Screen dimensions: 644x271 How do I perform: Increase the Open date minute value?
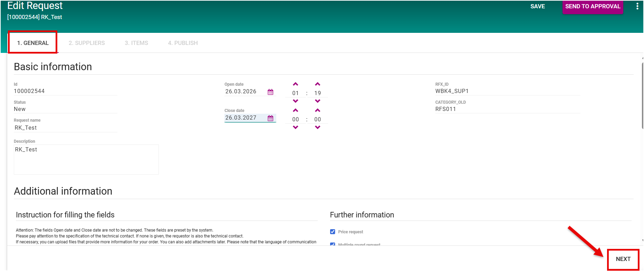(x=317, y=84)
